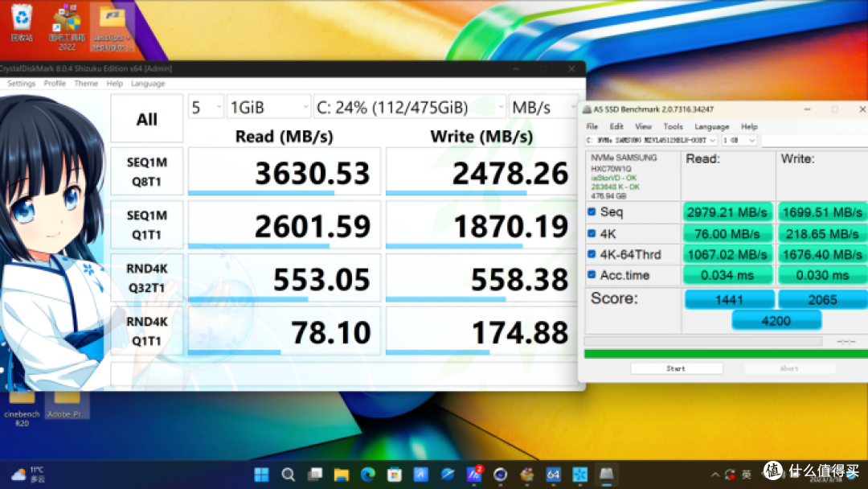868x489 pixels.
Task: Open CrystalDiskMark Settings menu
Action: point(21,84)
